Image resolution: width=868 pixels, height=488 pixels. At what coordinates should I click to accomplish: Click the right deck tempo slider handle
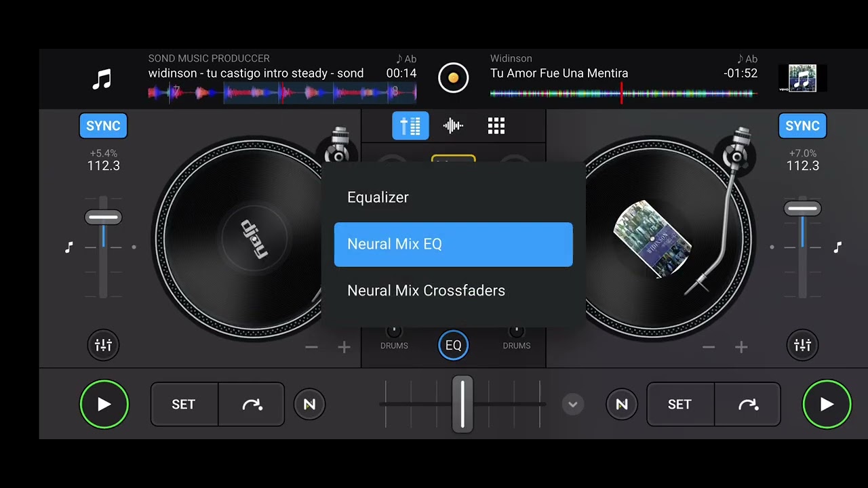coord(802,209)
